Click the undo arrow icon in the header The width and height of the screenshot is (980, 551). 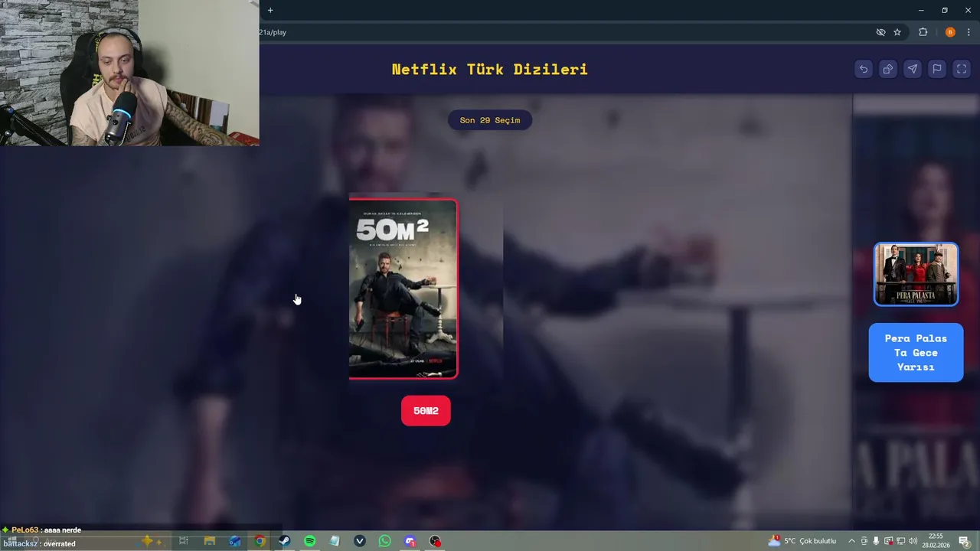[864, 69]
